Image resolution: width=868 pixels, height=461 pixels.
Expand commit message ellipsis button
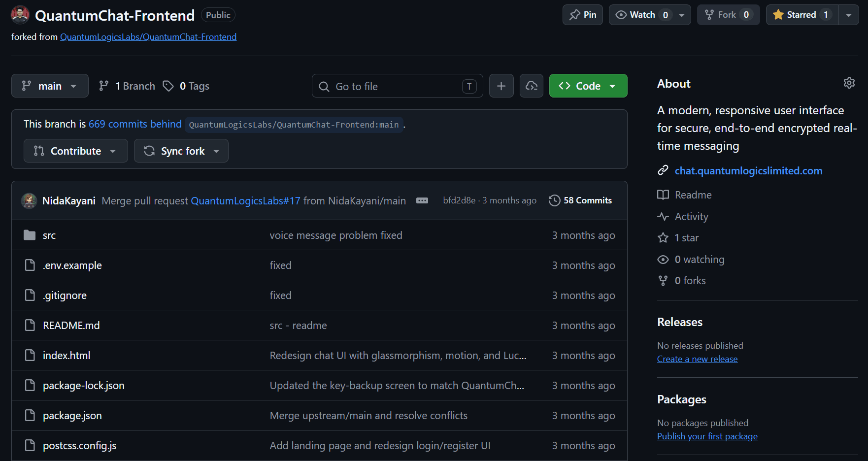422,200
